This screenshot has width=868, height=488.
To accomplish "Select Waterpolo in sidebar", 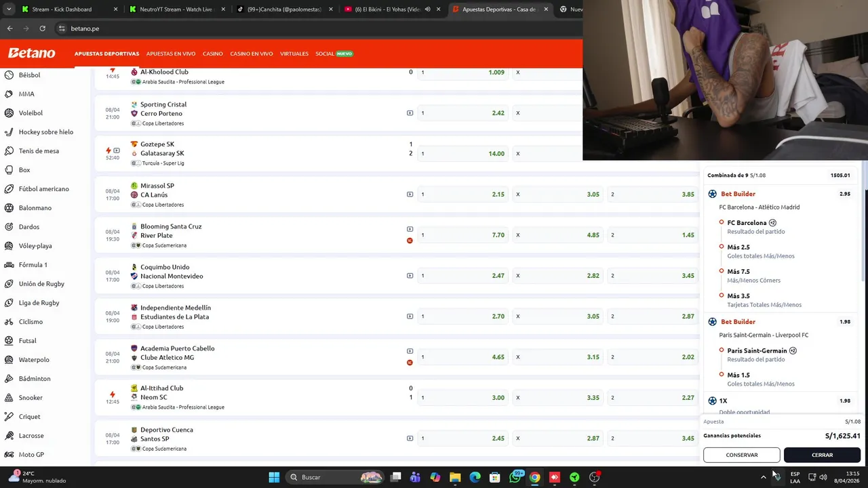I will (x=34, y=360).
